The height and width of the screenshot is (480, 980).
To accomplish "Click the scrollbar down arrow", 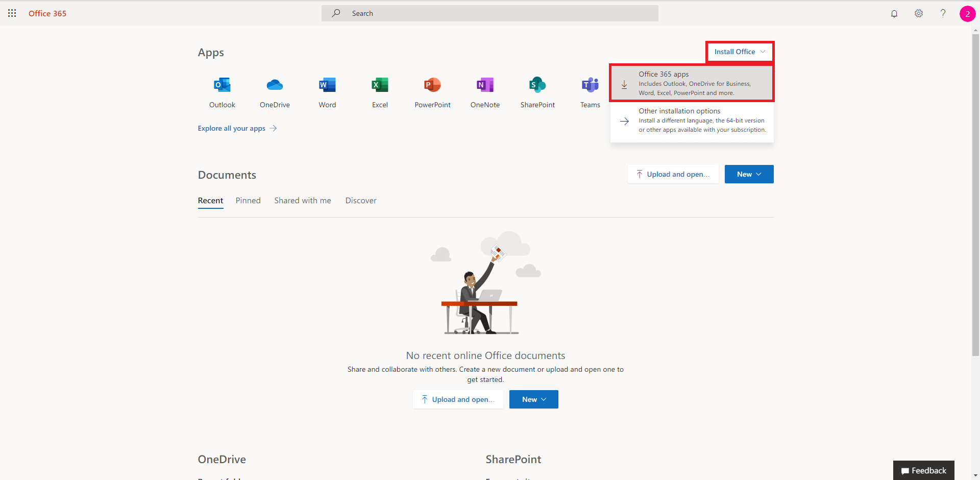I will pyautogui.click(x=975, y=475).
